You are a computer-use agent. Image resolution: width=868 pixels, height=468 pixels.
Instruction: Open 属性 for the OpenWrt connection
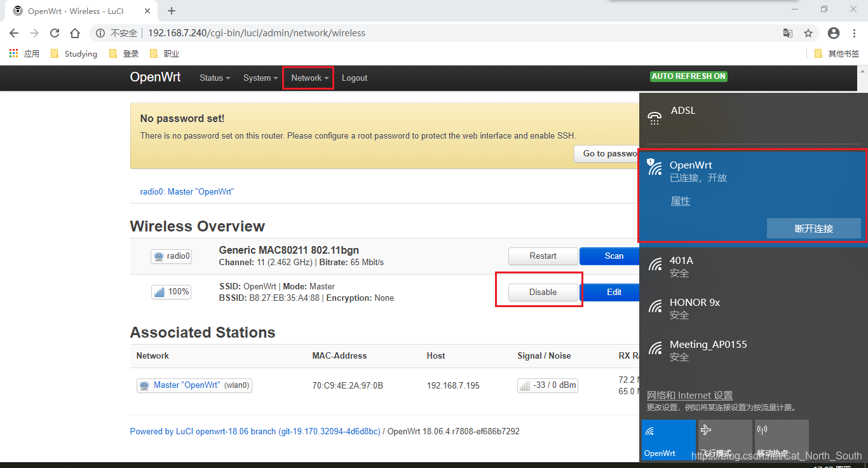click(x=681, y=201)
